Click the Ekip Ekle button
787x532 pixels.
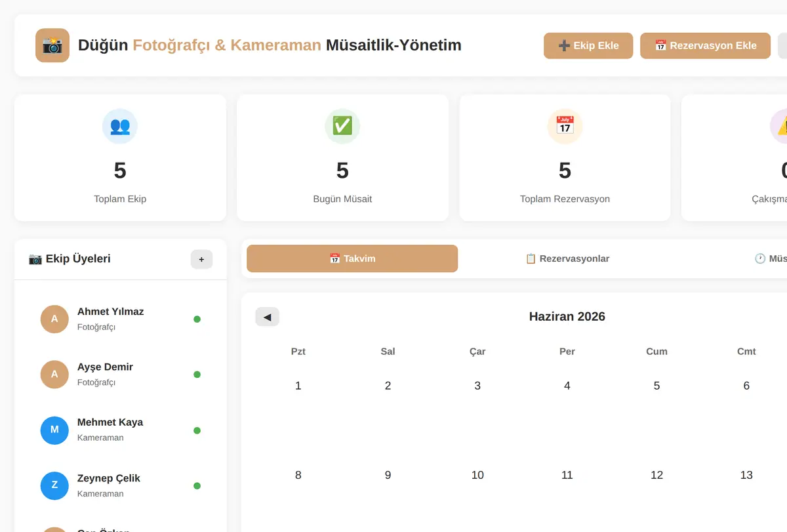pos(588,46)
